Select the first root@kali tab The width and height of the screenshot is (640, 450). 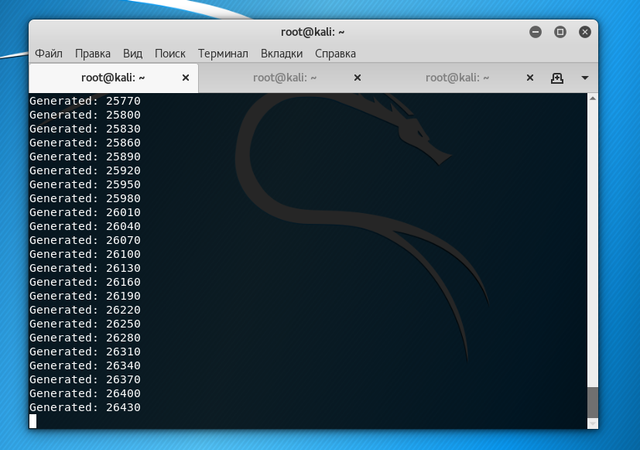tap(113, 78)
